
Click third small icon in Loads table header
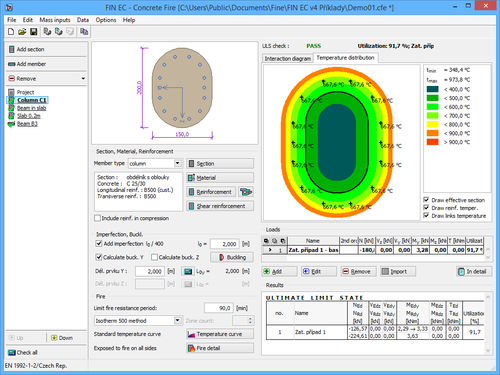pyautogui.click(x=283, y=241)
